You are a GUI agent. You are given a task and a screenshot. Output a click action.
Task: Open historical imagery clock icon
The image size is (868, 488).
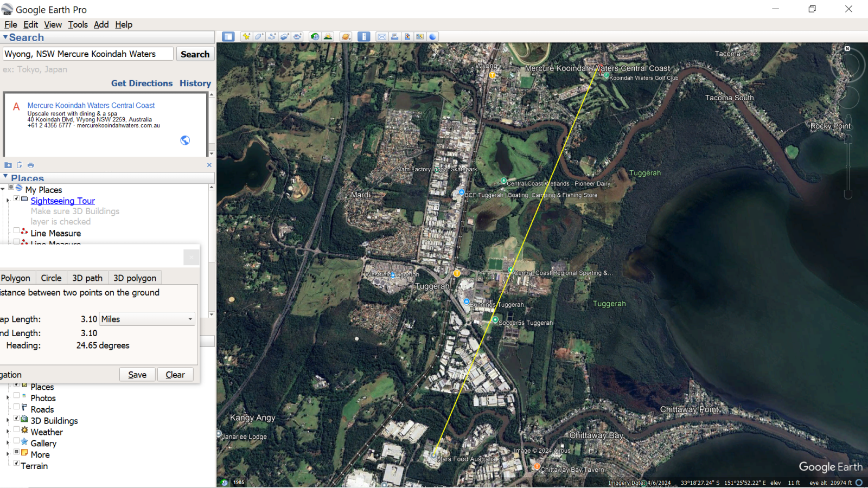tap(315, 37)
